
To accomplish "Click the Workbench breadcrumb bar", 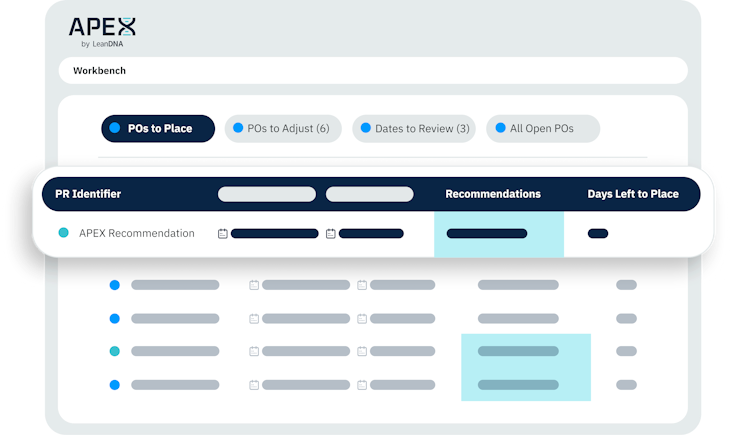I will (x=373, y=70).
